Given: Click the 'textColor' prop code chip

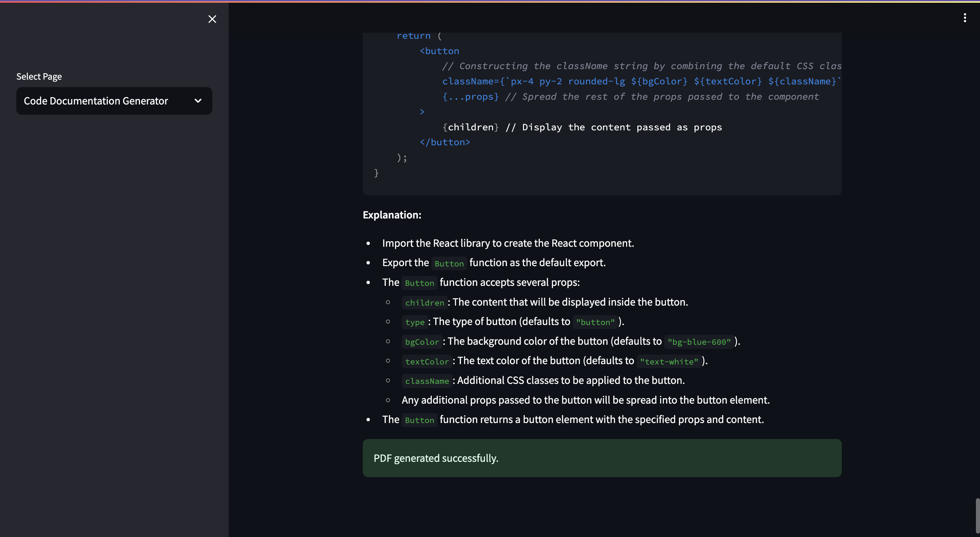Looking at the screenshot, I should tap(427, 361).
